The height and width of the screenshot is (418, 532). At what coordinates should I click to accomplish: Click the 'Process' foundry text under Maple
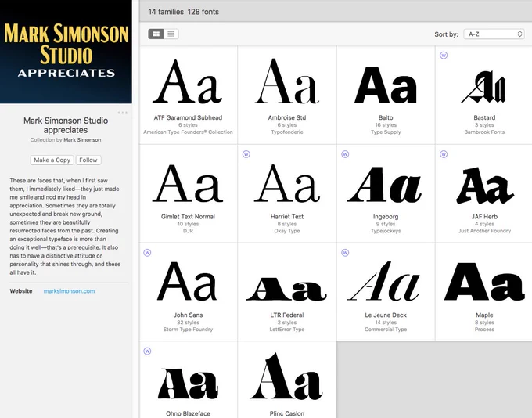(484, 330)
